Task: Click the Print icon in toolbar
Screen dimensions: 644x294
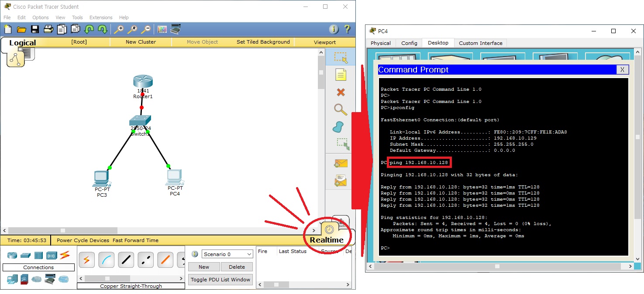Action: (x=48, y=29)
